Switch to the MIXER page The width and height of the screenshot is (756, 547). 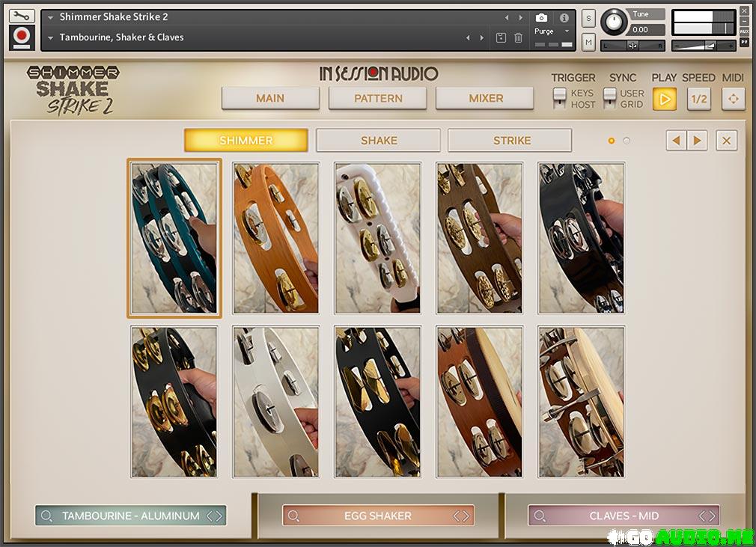pyautogui.click(x=485, y=98)
